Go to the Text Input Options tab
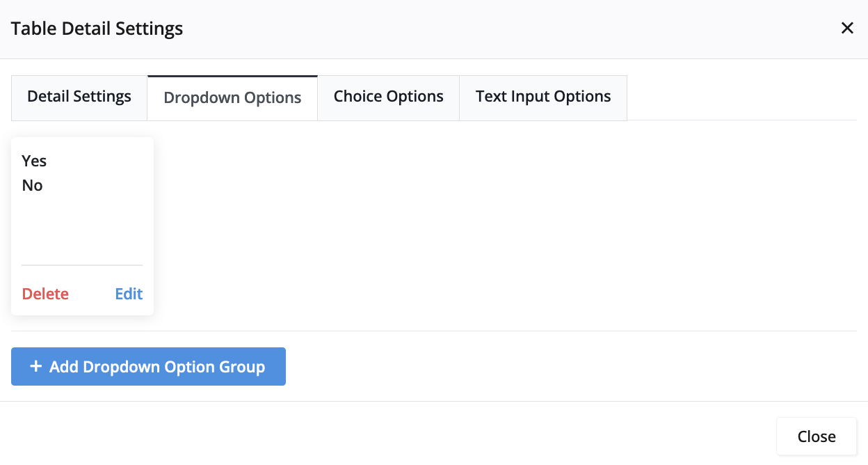Image resolution: width=868 pixels, height=465 pixels. [x=543, y=97]
